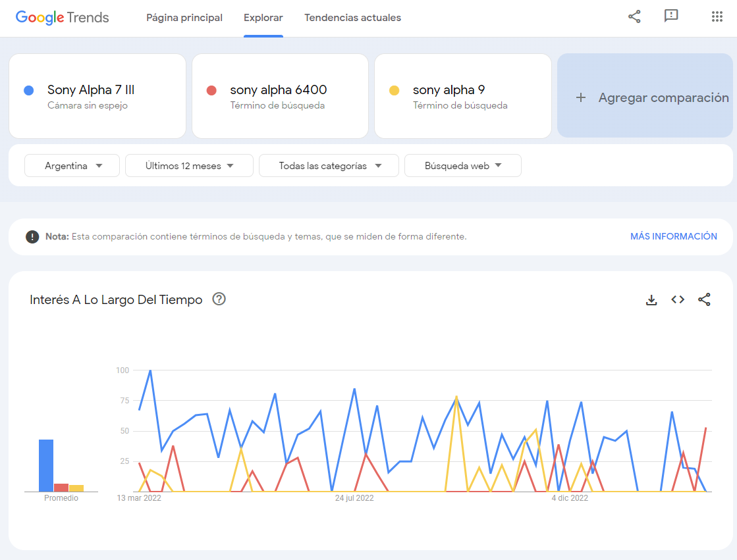Open the embed code icon for chart
737x560 pixels.
point(678,299)
